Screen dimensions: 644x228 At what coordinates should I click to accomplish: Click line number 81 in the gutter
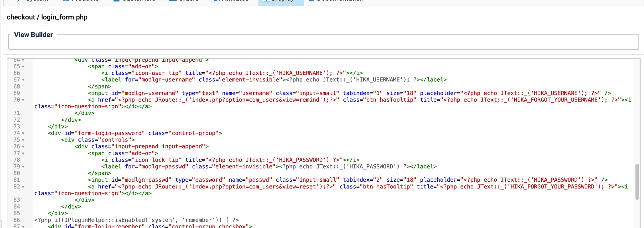click(x=17, y=180)
